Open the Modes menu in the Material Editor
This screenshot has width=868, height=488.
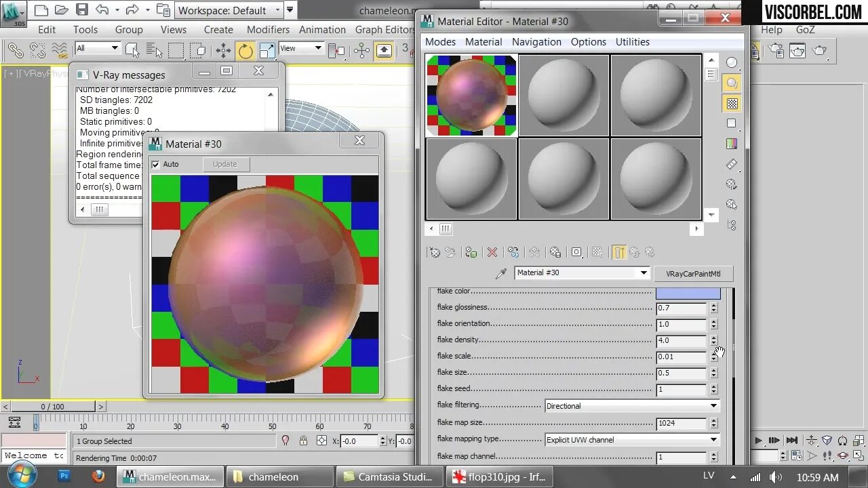click(440, 42)
